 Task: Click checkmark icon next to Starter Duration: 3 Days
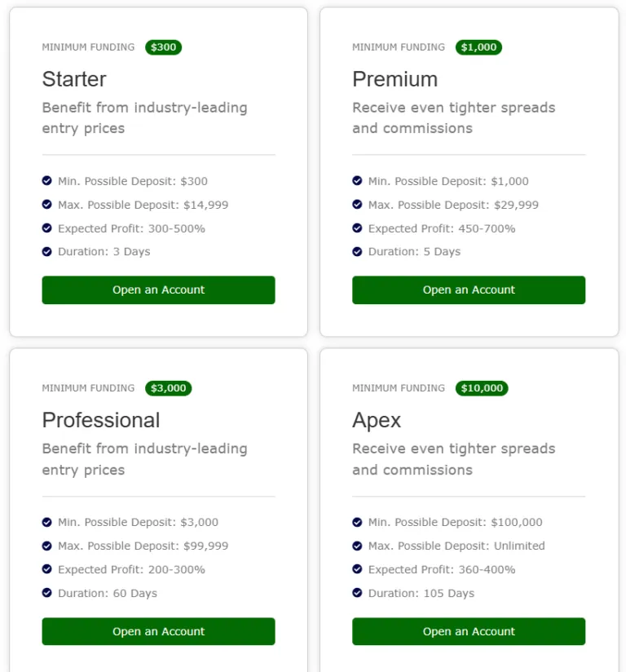coord(47,251)
